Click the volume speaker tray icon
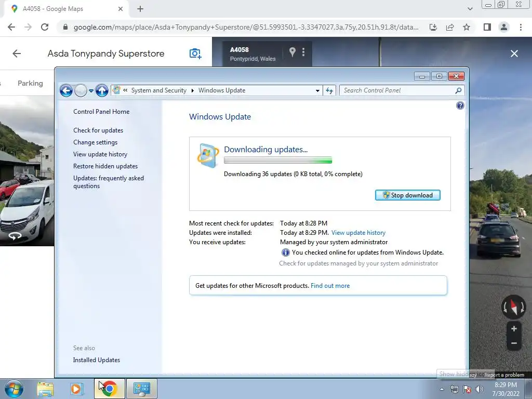Viewport: 532px width, 399px height. point(480,389)
